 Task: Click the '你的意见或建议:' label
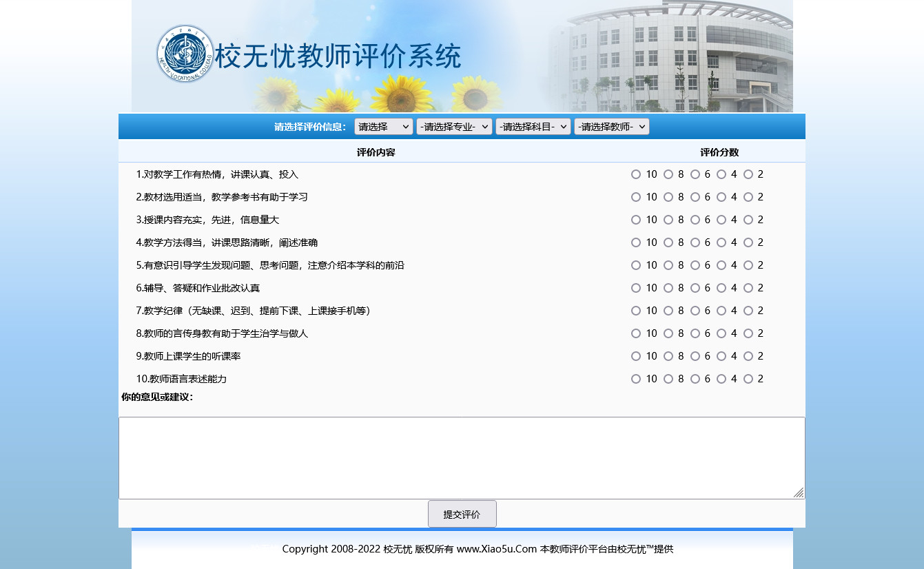(x=157, y=397)
